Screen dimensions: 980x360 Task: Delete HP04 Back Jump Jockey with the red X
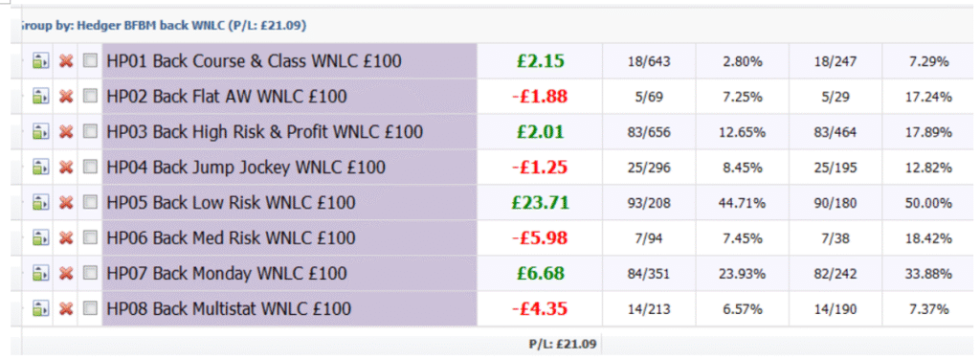pos(66,167)
